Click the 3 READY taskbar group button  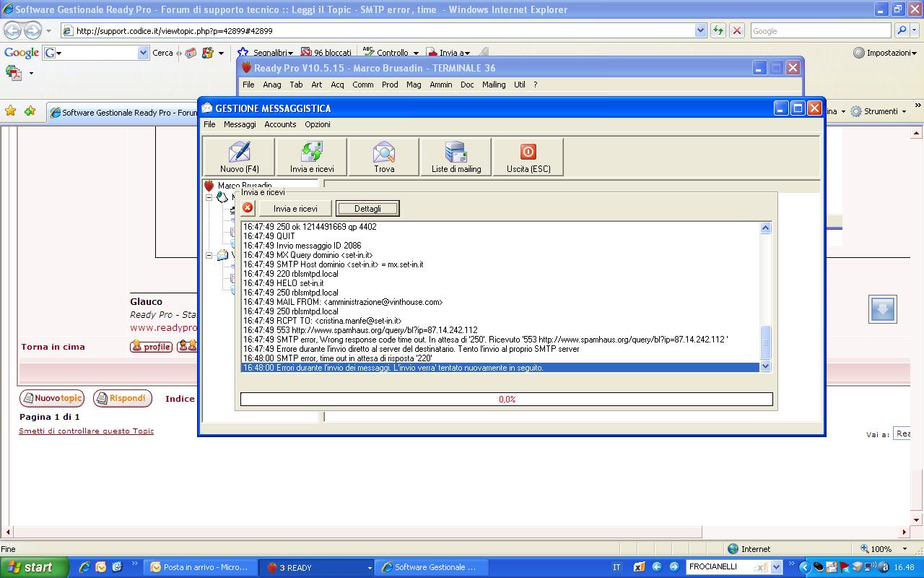(x=318, y=567)
